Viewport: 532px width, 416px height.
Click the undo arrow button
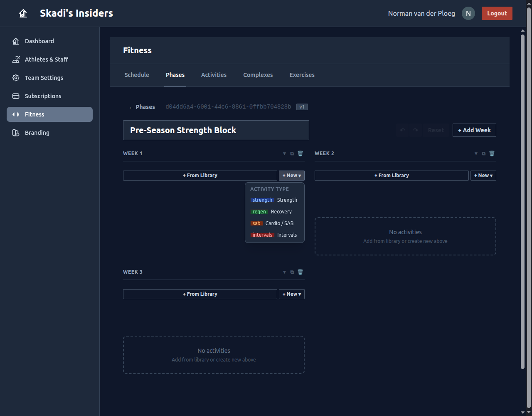[x=402, y=130]
